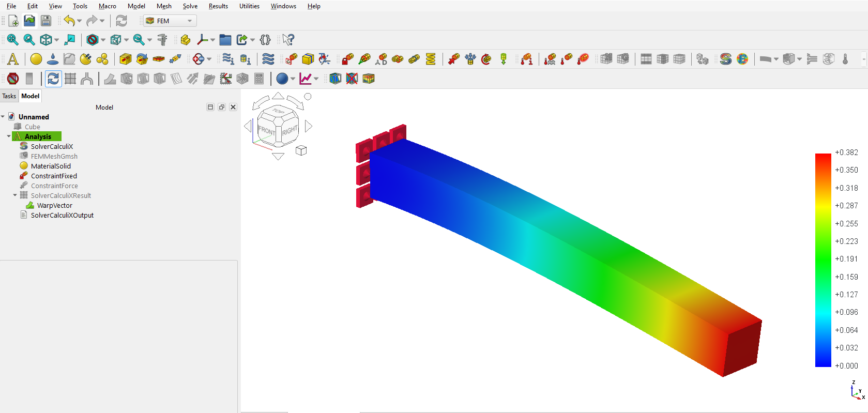The image size is (868, 413).
Task: Open the Solve menu
Action: tap(190, 6)
